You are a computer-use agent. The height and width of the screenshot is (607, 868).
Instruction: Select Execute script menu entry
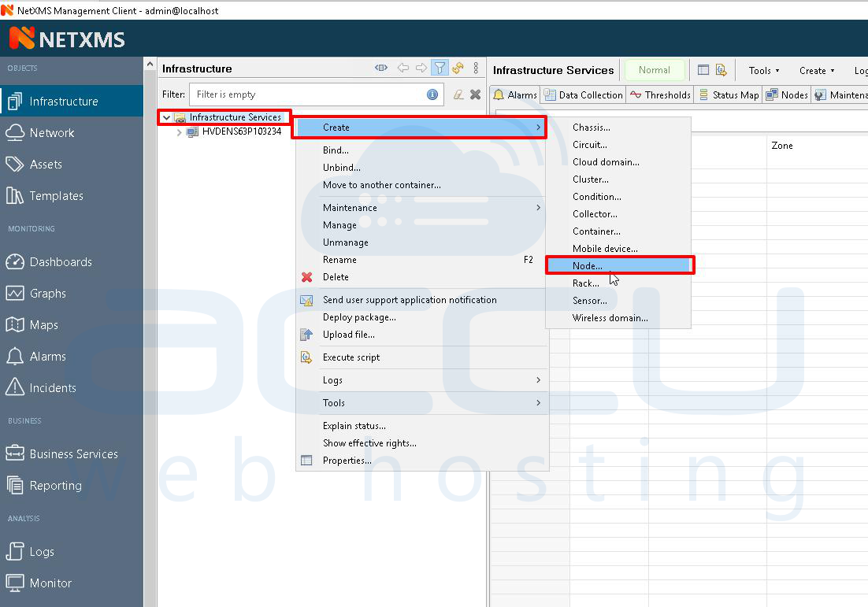tap(422, 357)
